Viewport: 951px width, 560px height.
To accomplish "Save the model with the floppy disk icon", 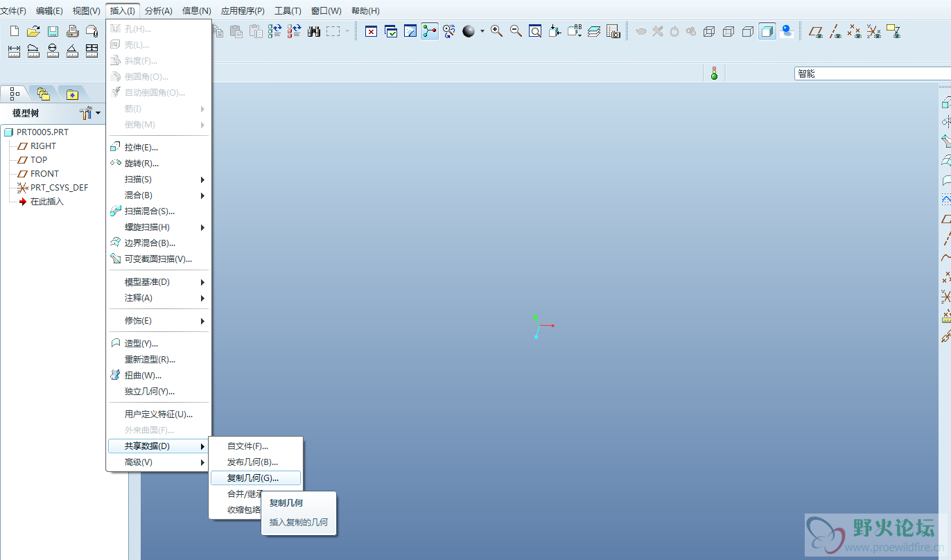I will pos(53,31).
